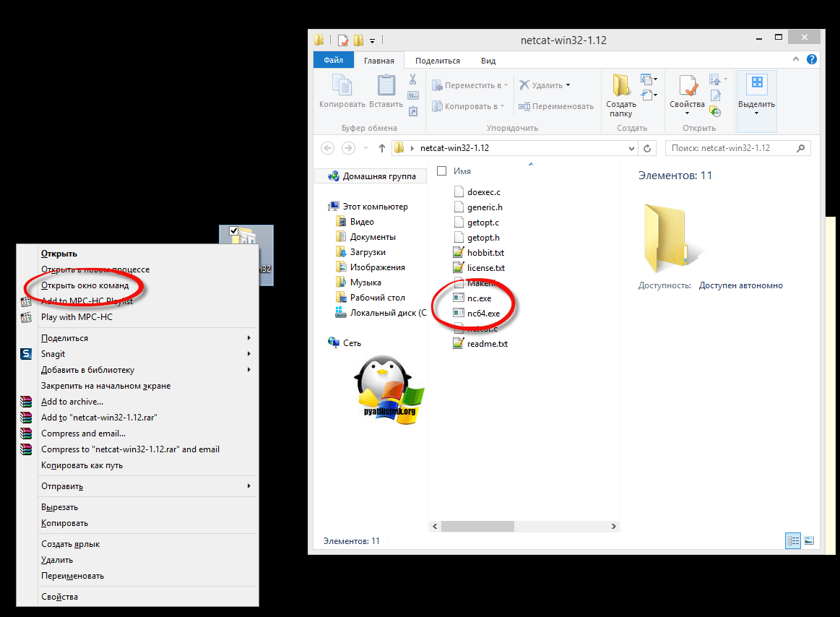
Task: Click New folder icon in quick access toolbar
Action: click(358, 40)
